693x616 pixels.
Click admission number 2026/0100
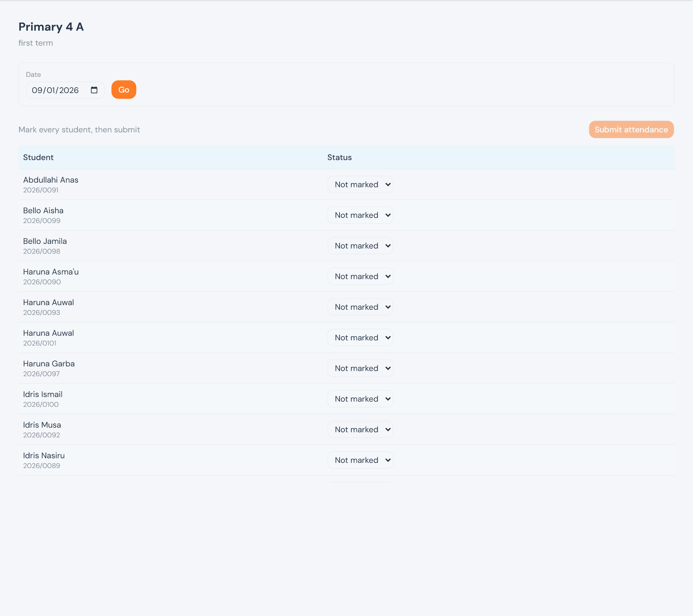[x=41, y=404]
